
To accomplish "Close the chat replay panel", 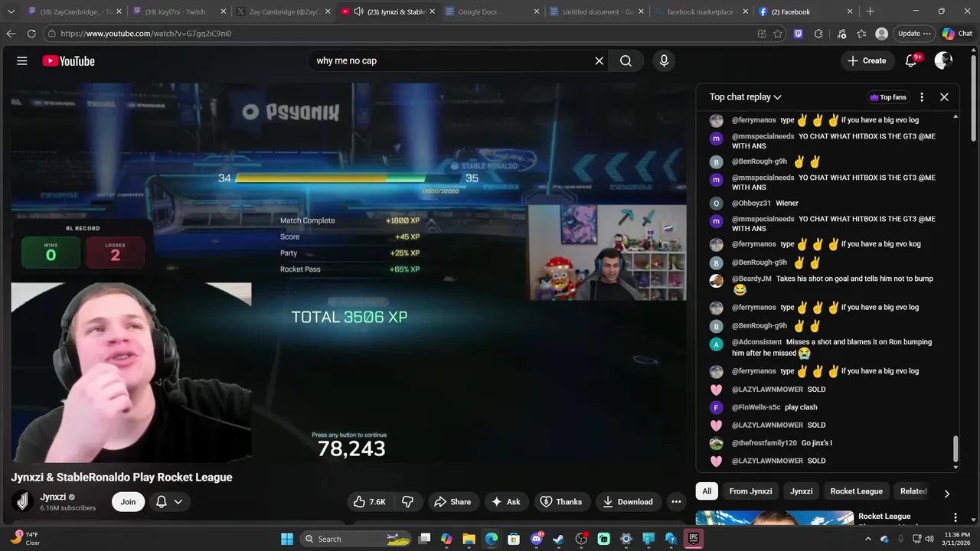I will point(944,97).
